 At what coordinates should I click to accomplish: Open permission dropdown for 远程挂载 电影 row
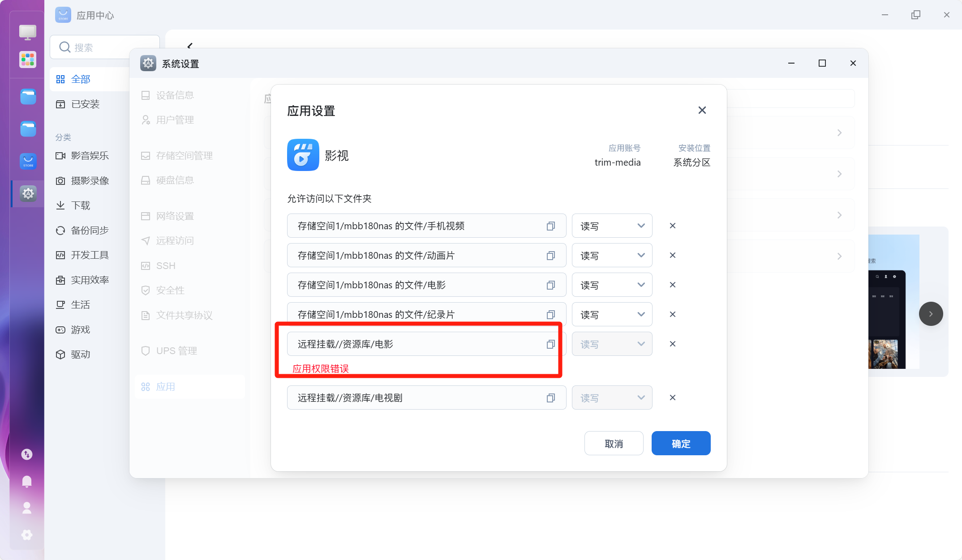click(612, 344)
